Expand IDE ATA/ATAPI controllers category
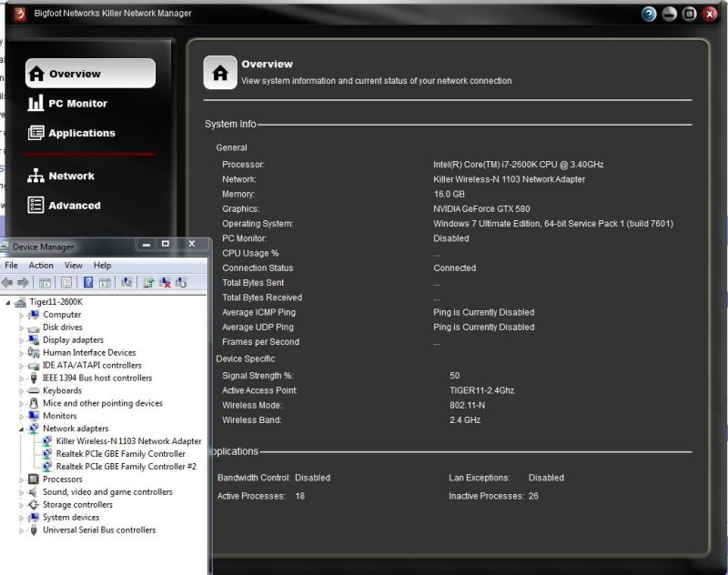 21,366
